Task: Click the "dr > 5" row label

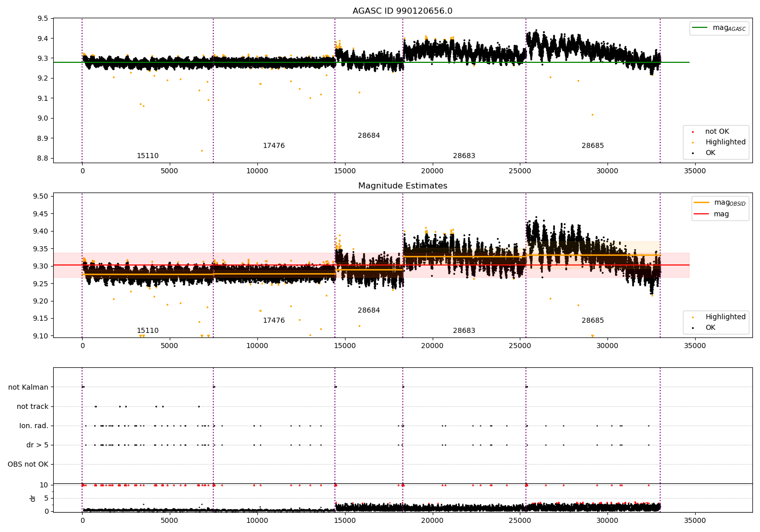Action: (37, 445)
